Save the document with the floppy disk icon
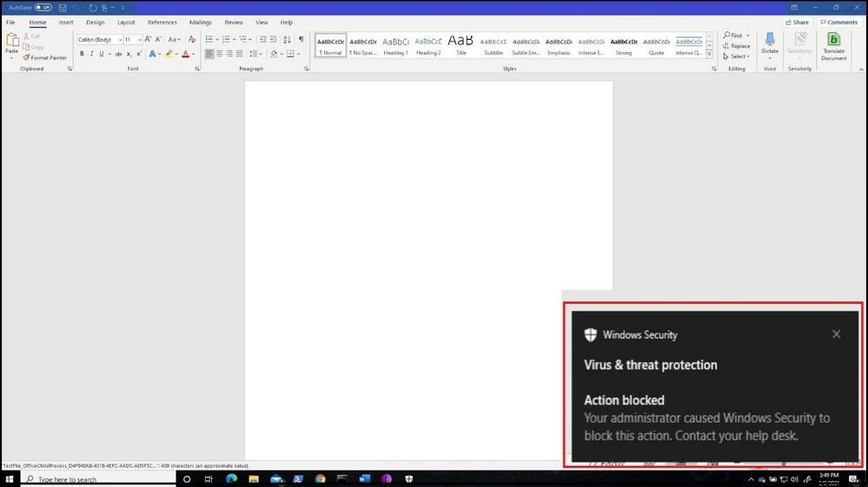The width and height of the screenshot is (868, 487). point(63,8)
